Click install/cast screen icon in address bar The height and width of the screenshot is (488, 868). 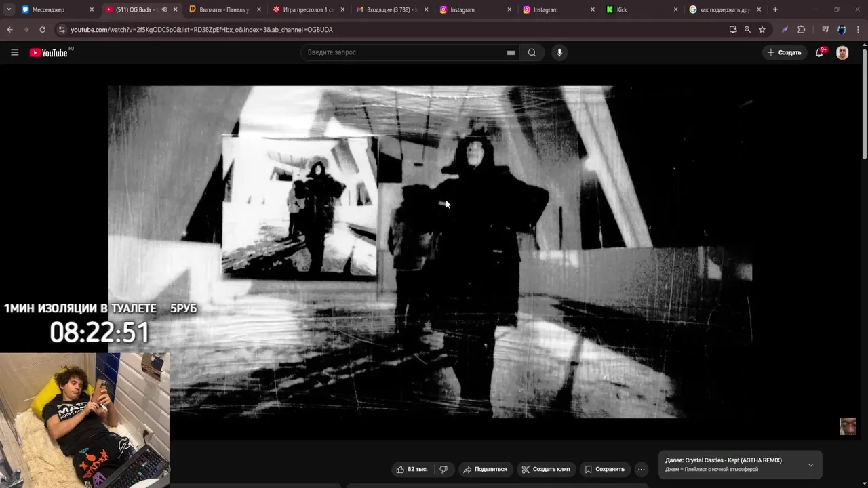732,30
